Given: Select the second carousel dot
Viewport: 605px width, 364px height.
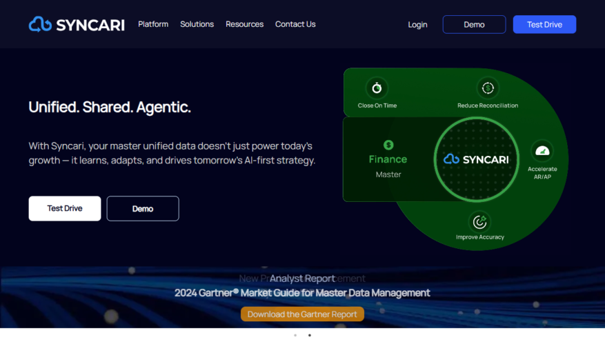Looking at the screenshot, I should click(x=310, y=336).
